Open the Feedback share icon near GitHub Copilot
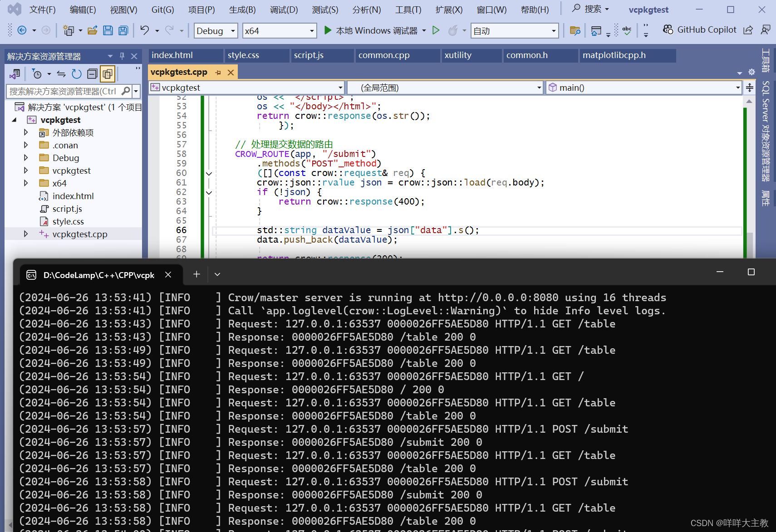This screenshot has width=776, height=532. 748,29
